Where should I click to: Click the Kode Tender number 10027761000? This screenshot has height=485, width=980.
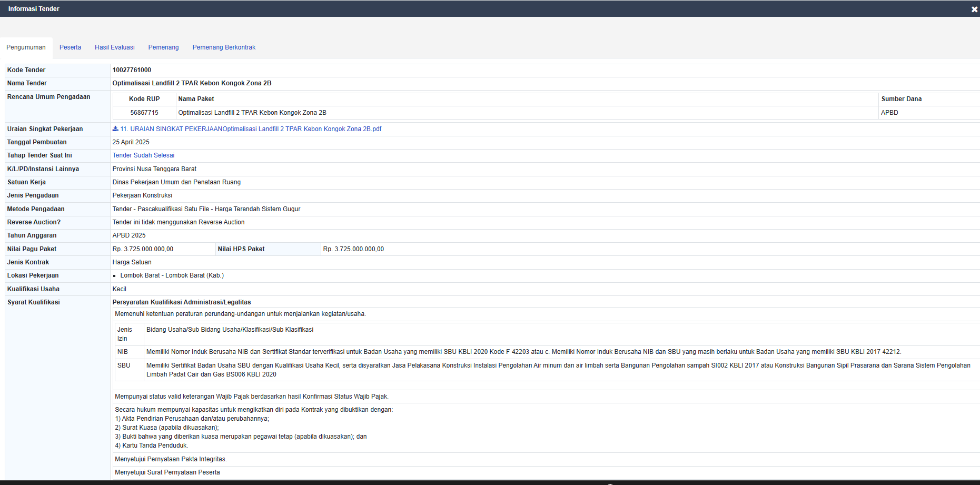(132, 70)
